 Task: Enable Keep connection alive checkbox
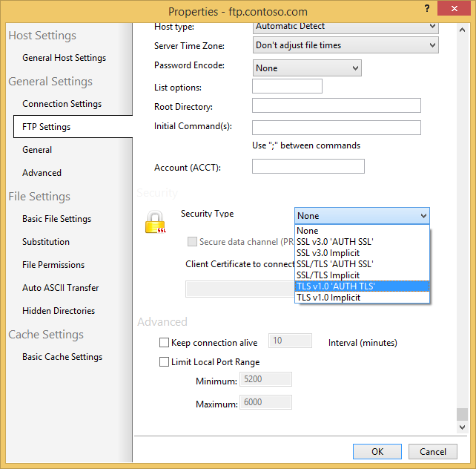[165, 343]
